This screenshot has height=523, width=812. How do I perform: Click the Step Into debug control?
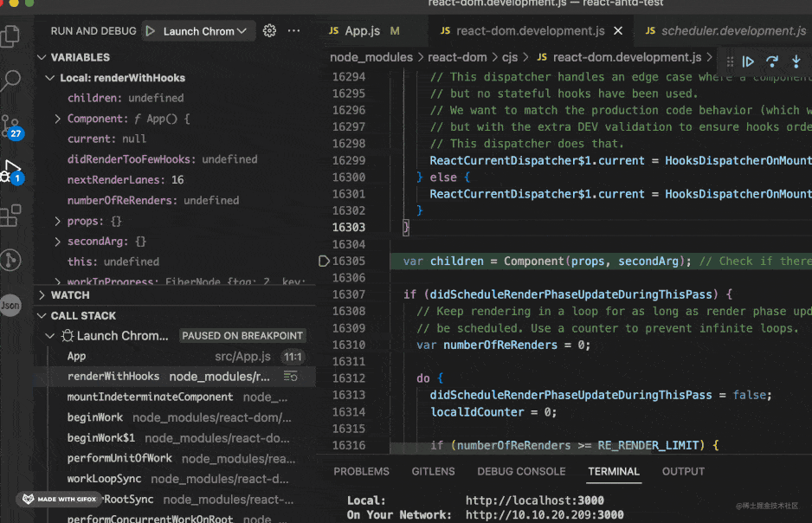pyautogui.click(x=797, y=61)
